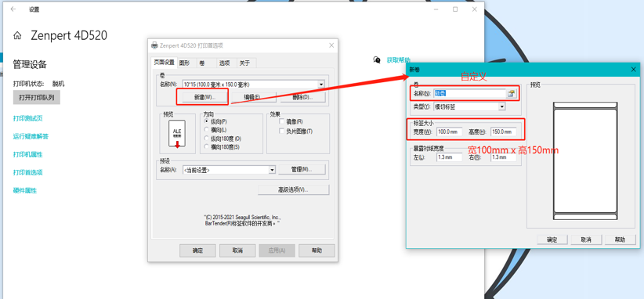Click the stock name input field
The width and height of the screenshot is (644, 299).
click(469, 93)
